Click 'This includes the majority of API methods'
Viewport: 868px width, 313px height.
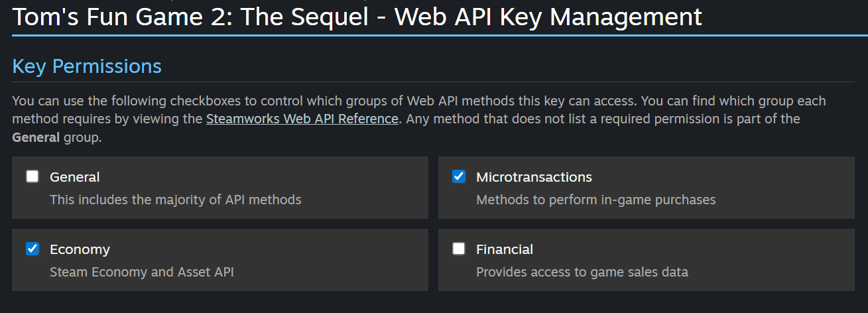point(175,200)
